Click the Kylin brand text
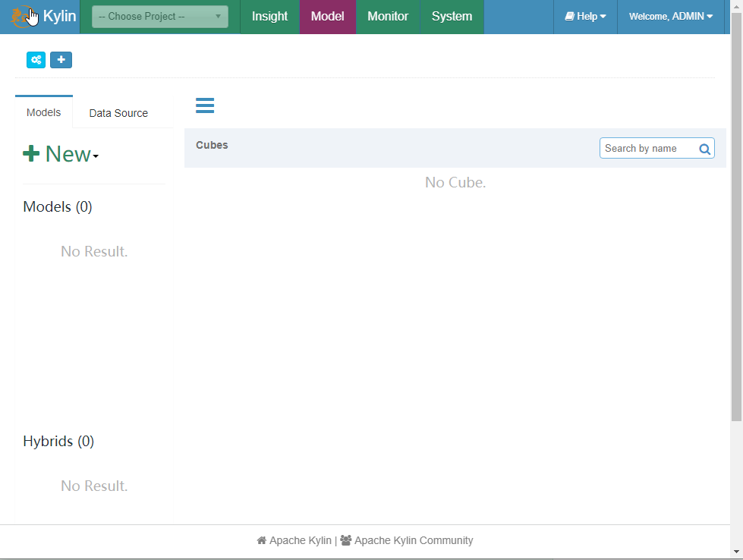Viewport: 743px width, 560px height. tap(60, 16)
